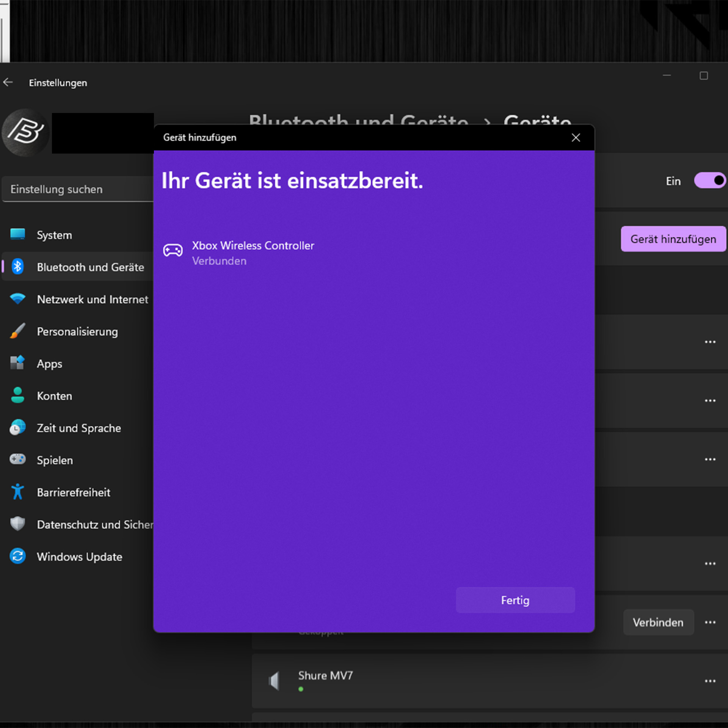
Task: Open Barrierefreiheit settings category
Action: point(74,492)
